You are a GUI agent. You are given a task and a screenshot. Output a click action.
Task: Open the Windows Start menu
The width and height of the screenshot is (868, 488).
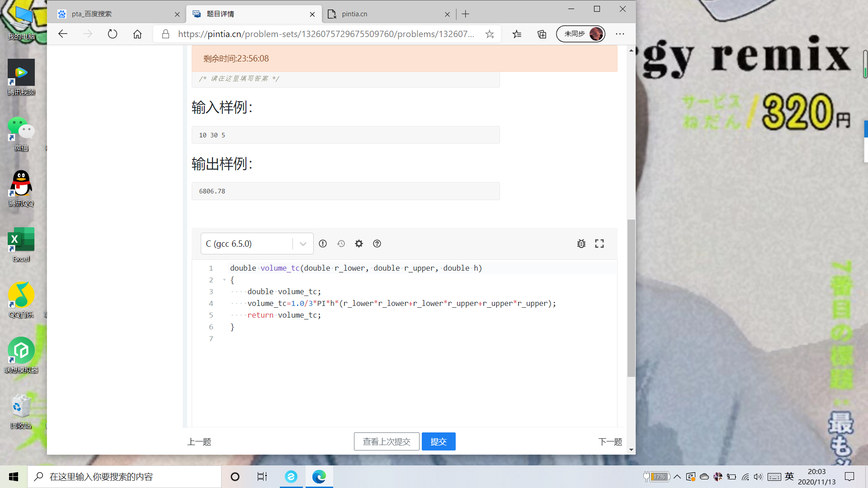[x=14, y=477]
